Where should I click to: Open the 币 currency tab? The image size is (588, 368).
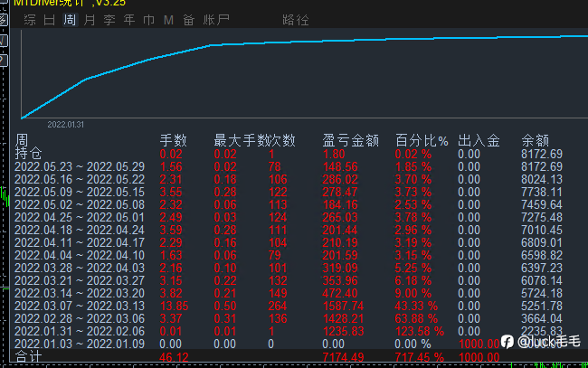[149, 20]
